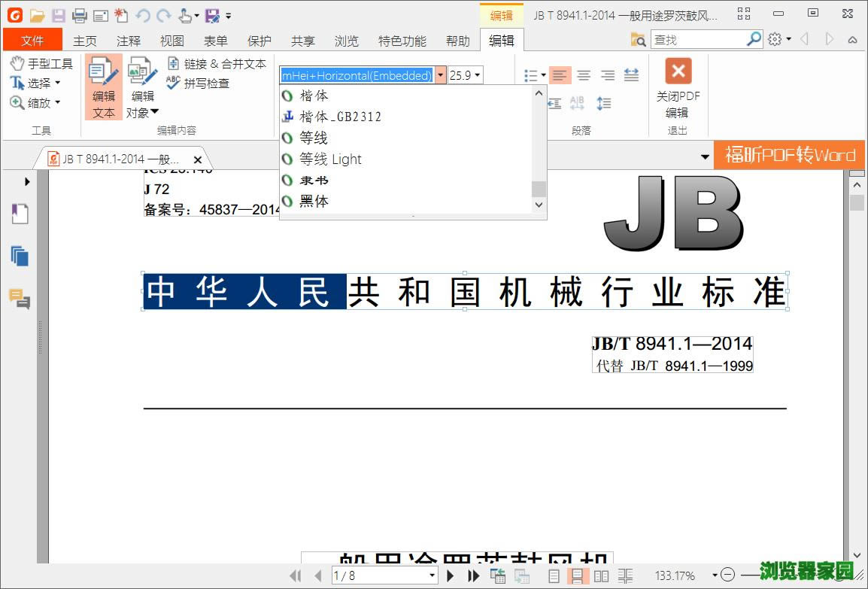Select the Hand tool (手型工具)
This screenshot has height=589, width=868.
(41, 63)
